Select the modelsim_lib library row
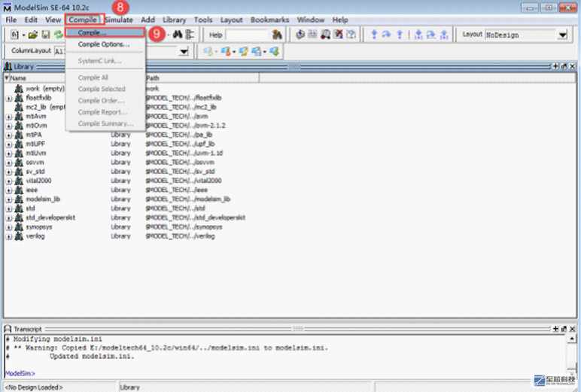 pos(43,199)
